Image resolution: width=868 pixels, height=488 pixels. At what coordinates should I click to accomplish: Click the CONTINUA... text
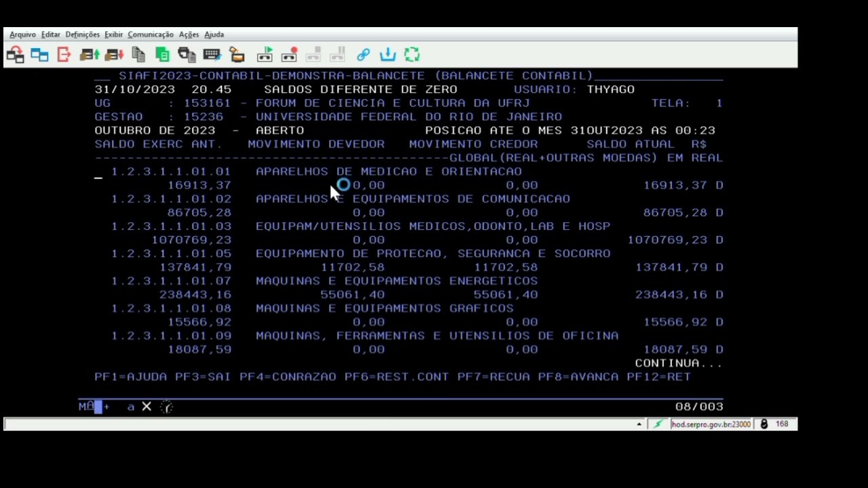pos(679,363)
